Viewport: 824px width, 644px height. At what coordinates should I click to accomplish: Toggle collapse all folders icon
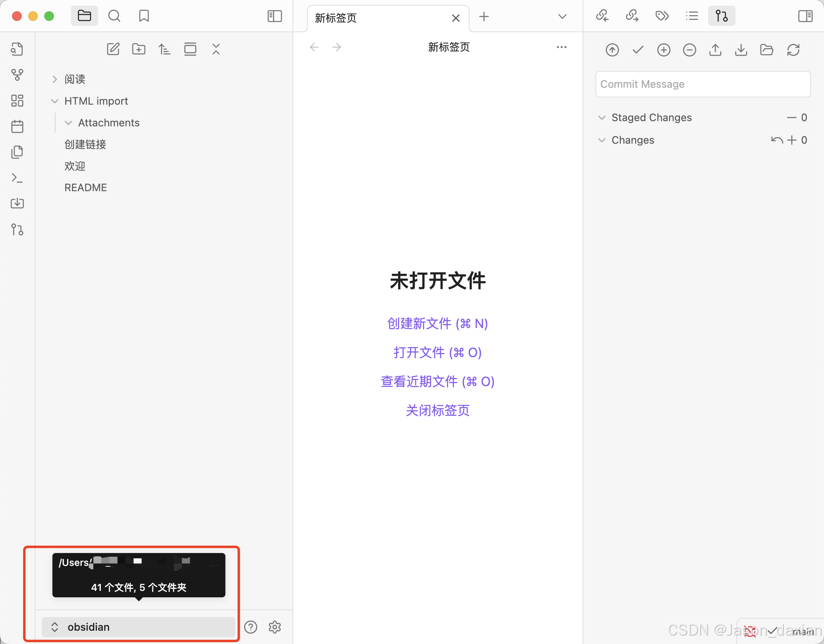tap(216, 50)
